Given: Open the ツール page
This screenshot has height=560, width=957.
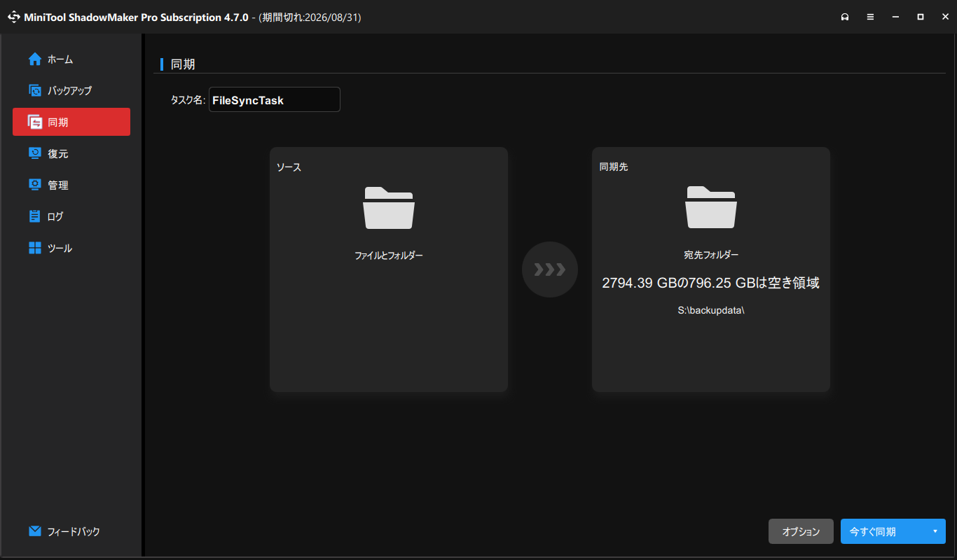Looking at the screenshot, I should (71, 248).
